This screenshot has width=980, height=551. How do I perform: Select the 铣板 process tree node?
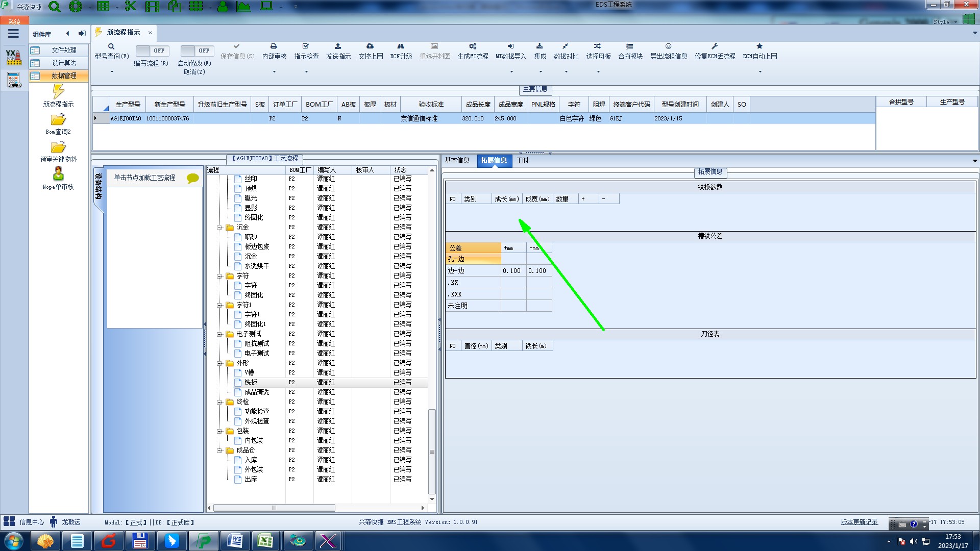251,382
